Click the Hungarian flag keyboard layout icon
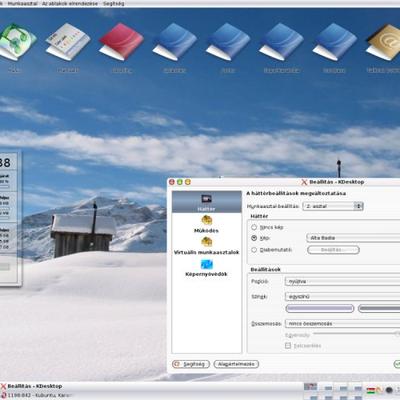 click(x=371, y=389)
